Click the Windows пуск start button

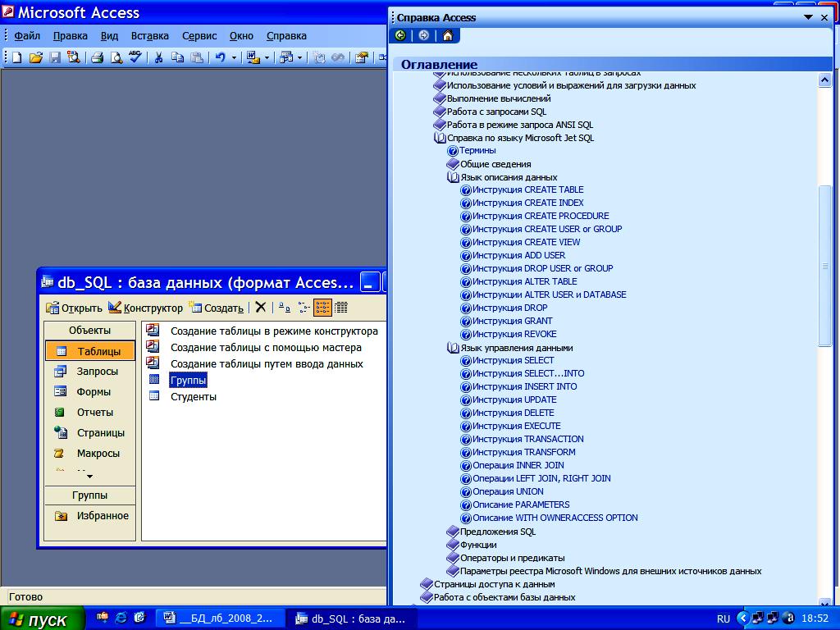pyautogui.click(x=42, y=619)
